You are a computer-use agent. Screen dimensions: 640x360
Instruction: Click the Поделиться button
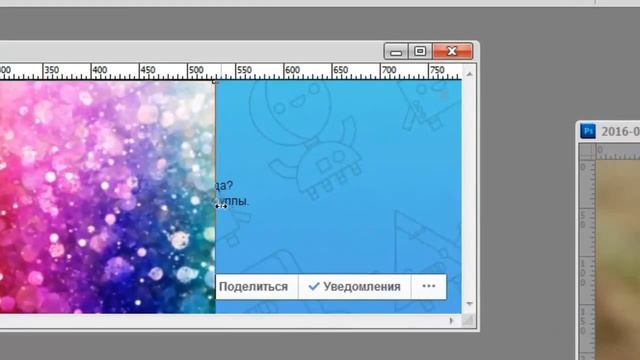point(257,287)
